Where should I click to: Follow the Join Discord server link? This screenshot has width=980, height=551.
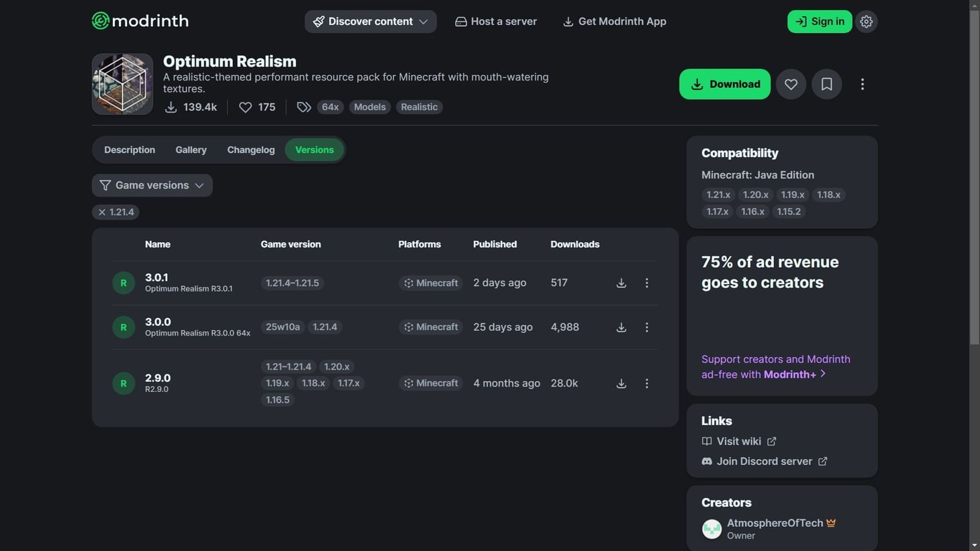click(x=764, y=461)
